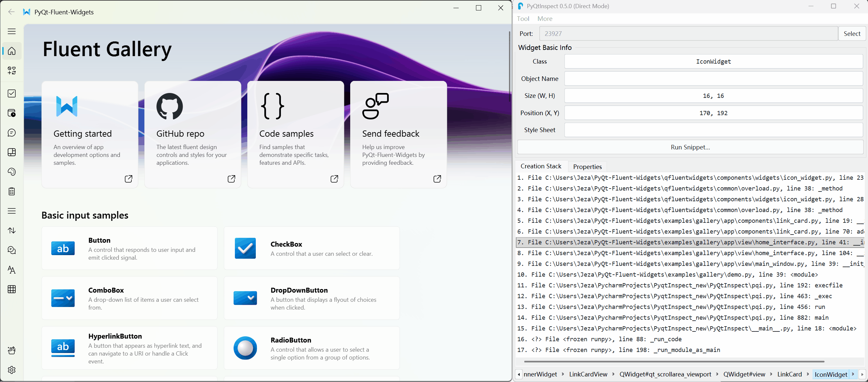Open the CheckBox sample card

(311, 248)
